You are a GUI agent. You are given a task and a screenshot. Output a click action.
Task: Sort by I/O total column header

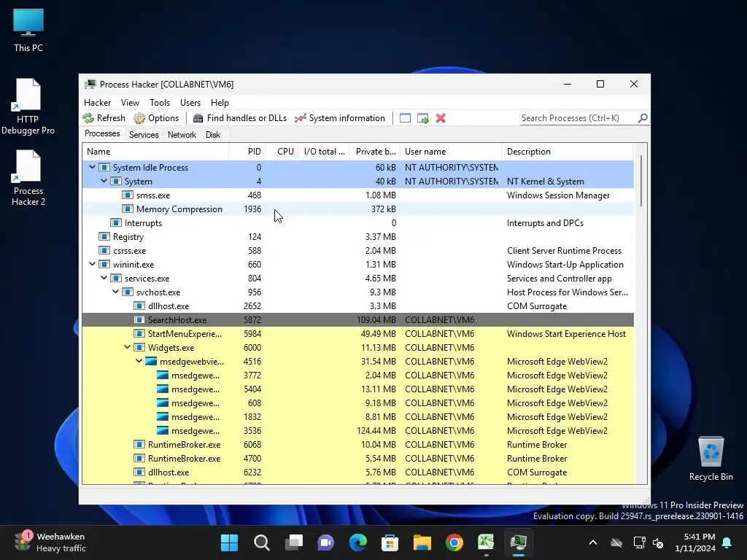click(x=324, y=152)
